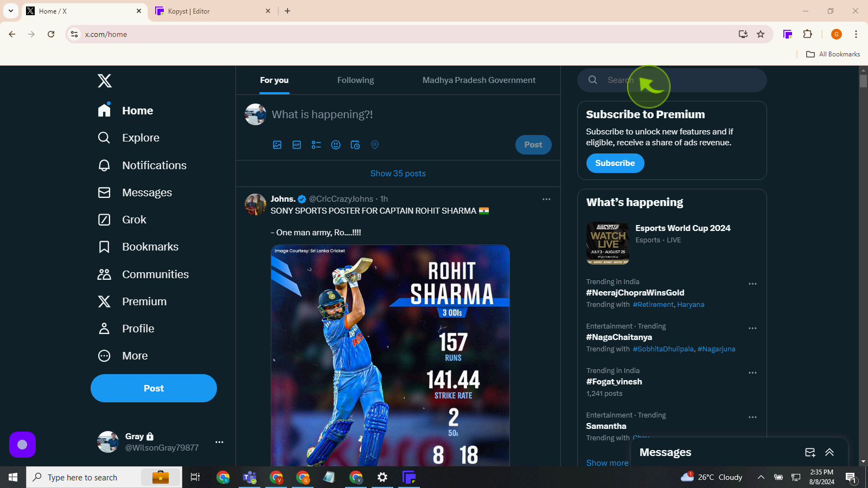This screenshot has width=868, height=488.
Task: Click the purple floating recorder button
Action: (x=22, y=445)
